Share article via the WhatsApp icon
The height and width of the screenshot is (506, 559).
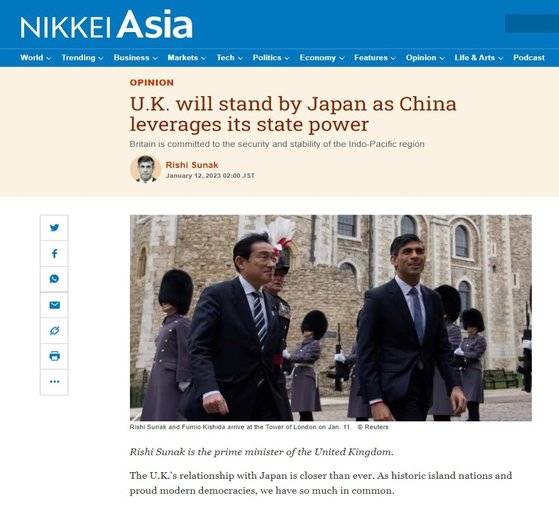point(54,279)
